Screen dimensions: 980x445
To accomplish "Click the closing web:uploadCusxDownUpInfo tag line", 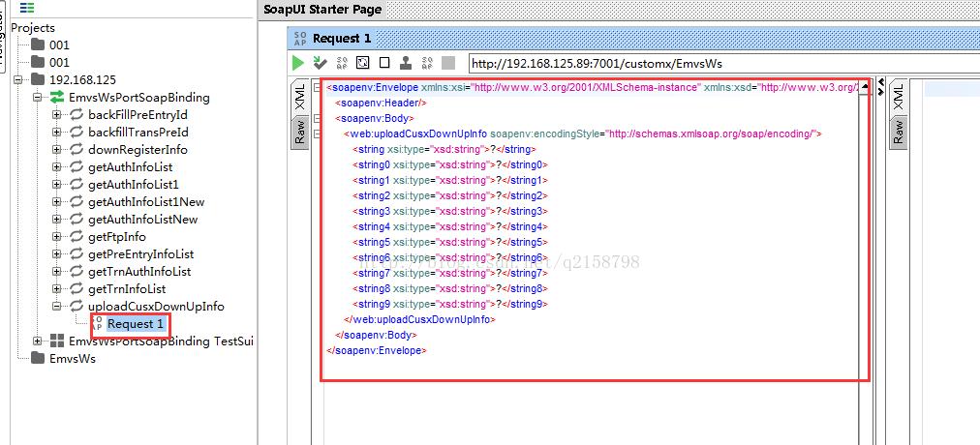I will pos(419,319).
